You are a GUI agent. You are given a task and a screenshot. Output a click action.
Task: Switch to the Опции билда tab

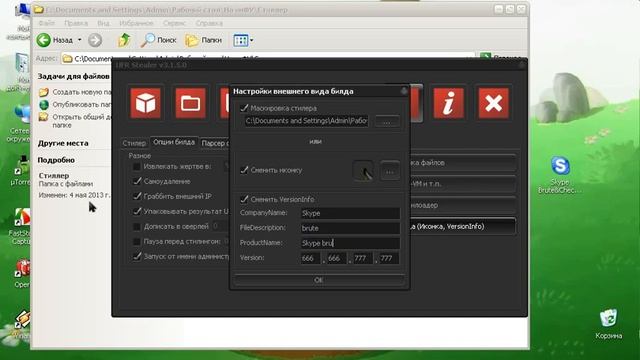point(174,142)
